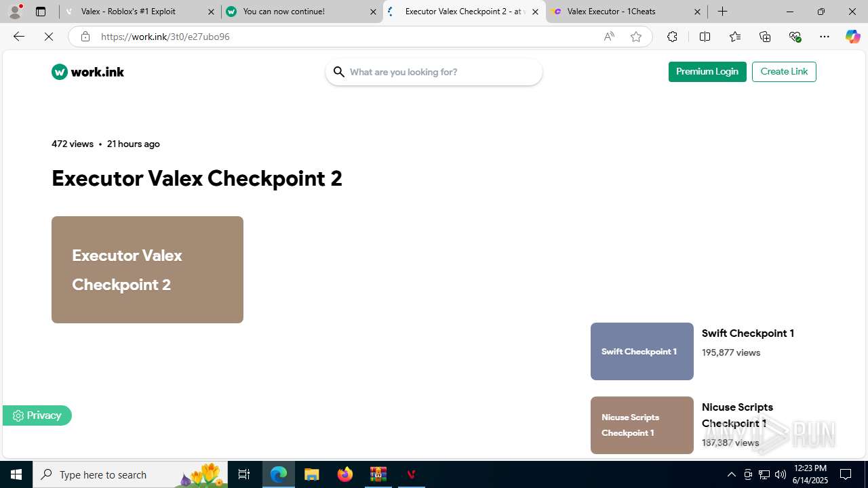This screenshot has height=488, width=868.
Task: Open the Nicuse Scripts Checkpoint 1 title link
Action: tap(738, 415)
